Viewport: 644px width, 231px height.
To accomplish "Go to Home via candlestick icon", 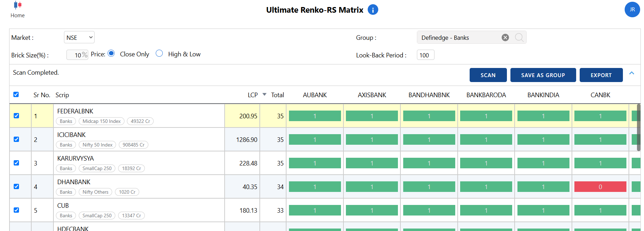I will pyautogui.click(x=18, y=5).
